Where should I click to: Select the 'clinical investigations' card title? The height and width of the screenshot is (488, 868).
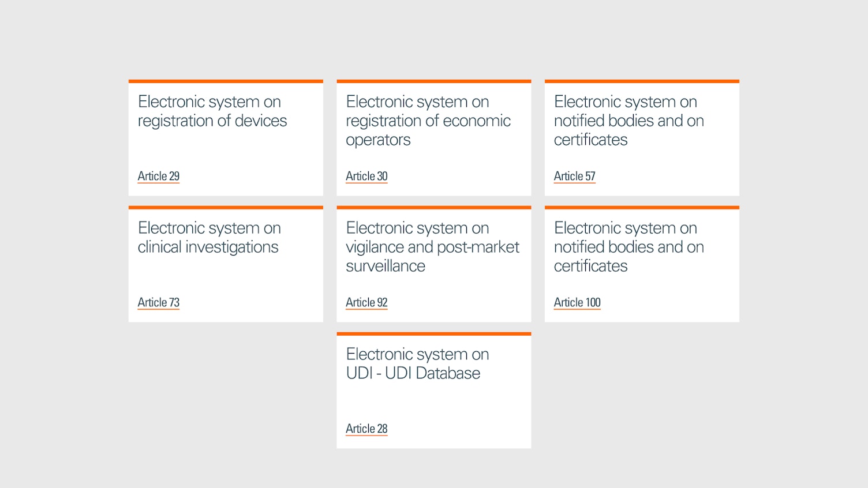pyautogui.click(x=209, y=238)
